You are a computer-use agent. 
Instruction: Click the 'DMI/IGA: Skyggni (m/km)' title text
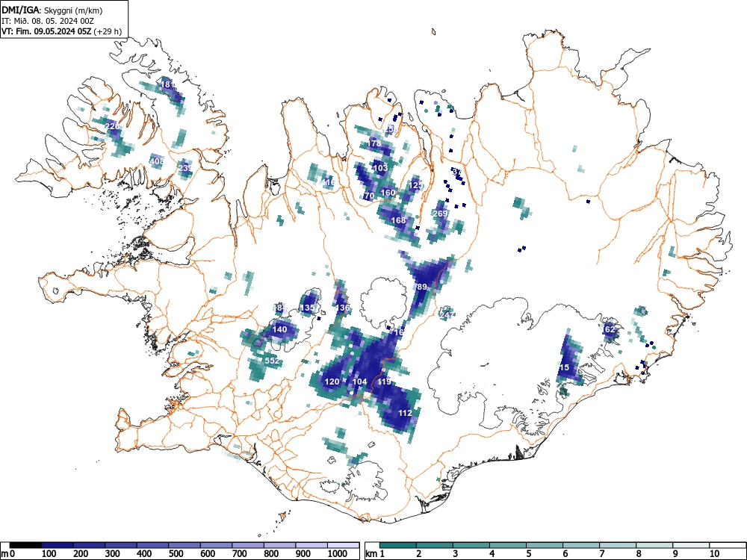(52, 10)
